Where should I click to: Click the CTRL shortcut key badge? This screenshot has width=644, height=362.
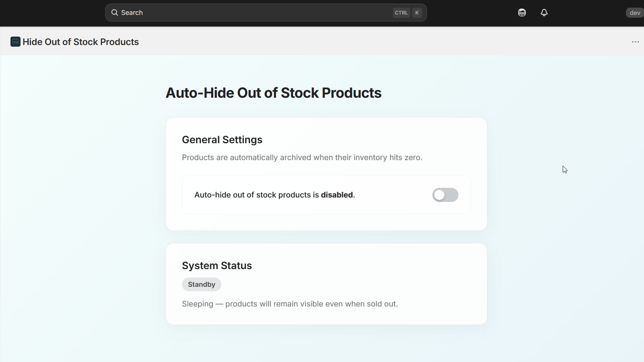point(401,12)
